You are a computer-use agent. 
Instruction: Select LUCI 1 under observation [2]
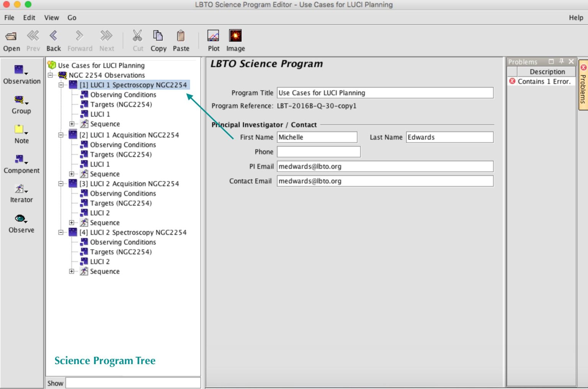[100, 164]
